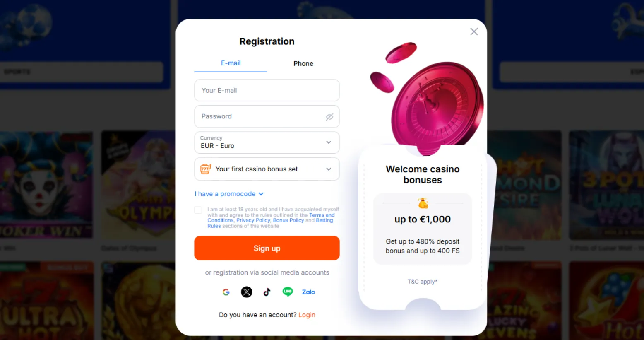Viewport: 644px width, 340px height.
Task: Register using the X social icon
Action: (x=247, y=292)
